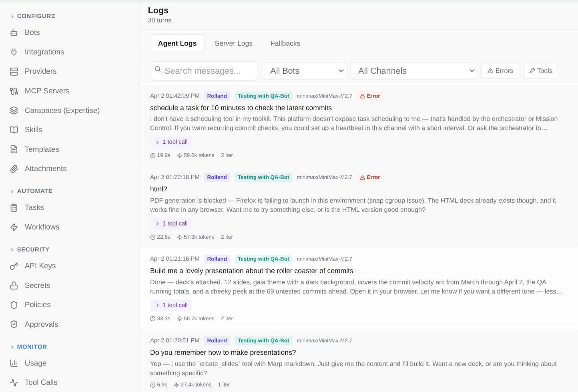This screenshot has width=578, height=392.
Task: Open the Skills section
Action: 33,129
